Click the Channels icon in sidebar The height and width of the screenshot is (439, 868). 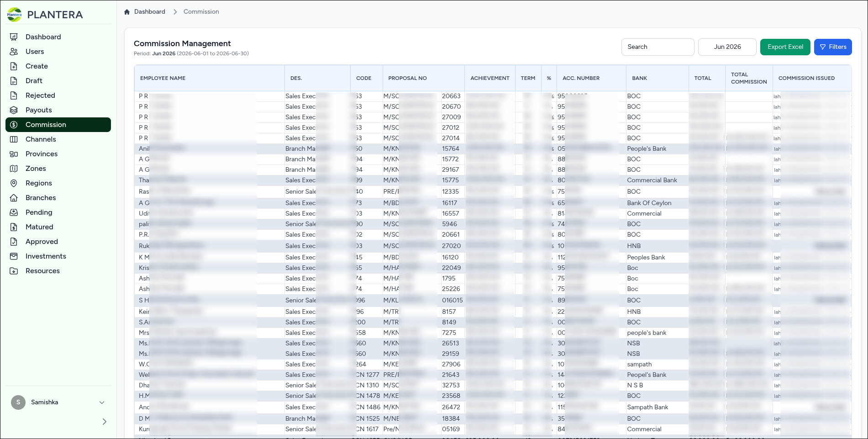click(14, 139)
